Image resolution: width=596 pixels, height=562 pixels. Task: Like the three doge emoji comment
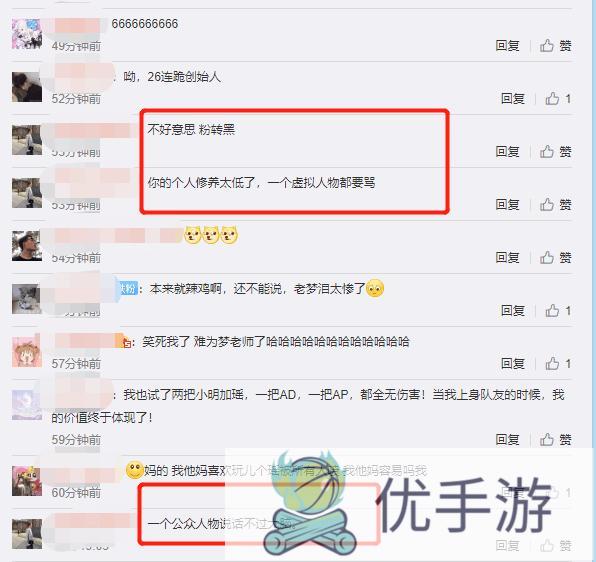point(556,258)
